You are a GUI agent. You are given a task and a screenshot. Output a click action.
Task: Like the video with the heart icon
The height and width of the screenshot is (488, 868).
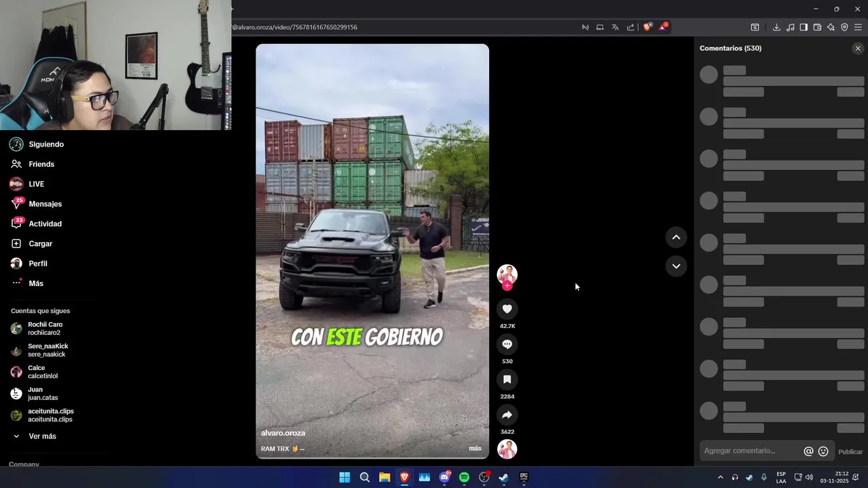(507, 309)
